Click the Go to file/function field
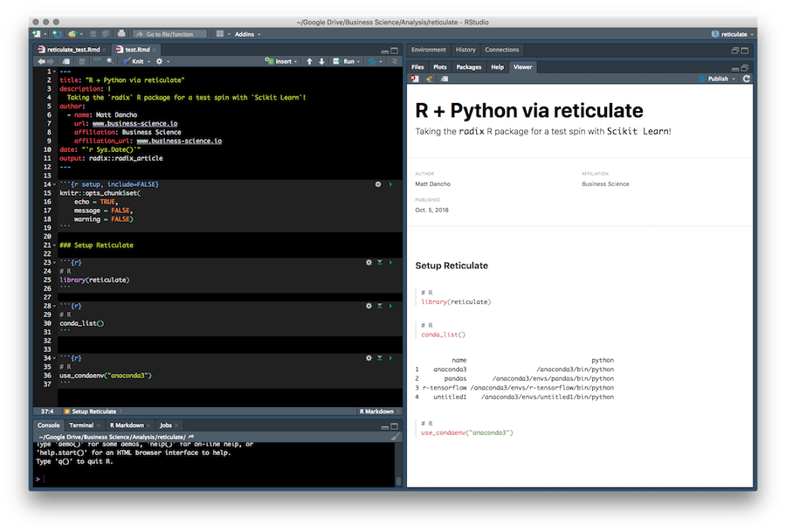This screenshot has width=786, height=532. (x=170, y=34)
